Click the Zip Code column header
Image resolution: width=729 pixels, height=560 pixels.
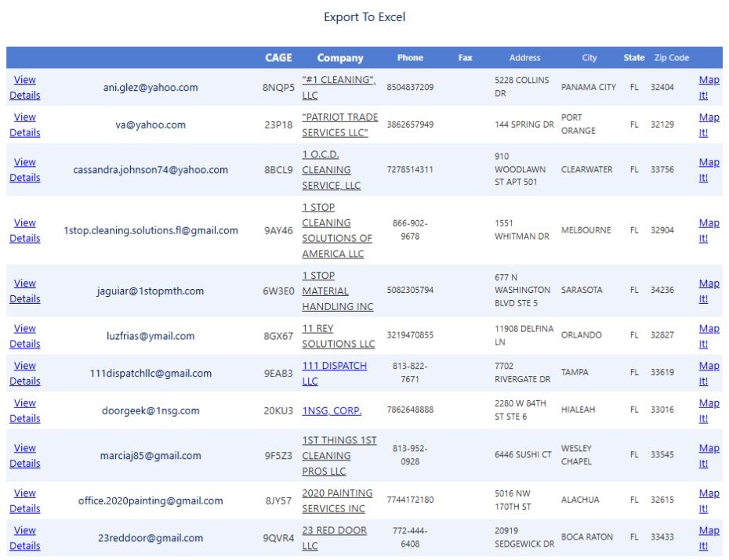coord(671,58)
